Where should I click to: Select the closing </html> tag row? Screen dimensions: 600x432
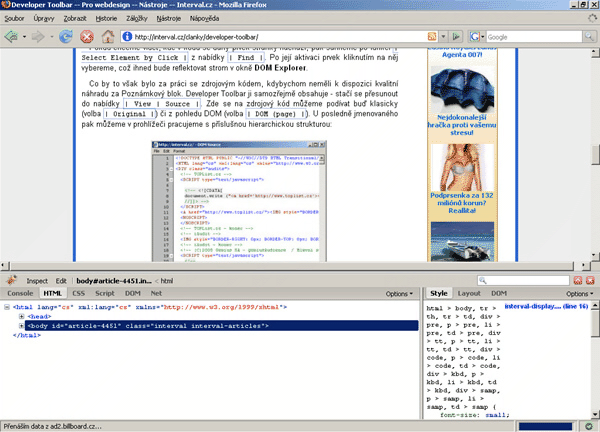click(27, 335)
